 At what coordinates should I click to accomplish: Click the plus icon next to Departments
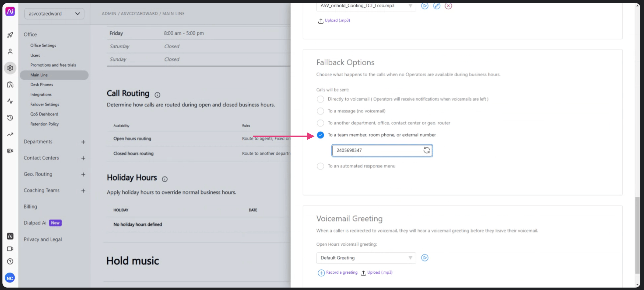[x=83, y=142]
